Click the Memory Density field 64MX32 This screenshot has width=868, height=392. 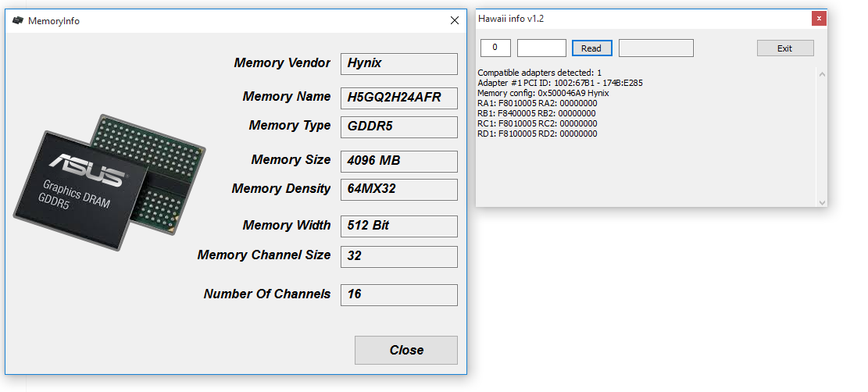tap(398, 190)
